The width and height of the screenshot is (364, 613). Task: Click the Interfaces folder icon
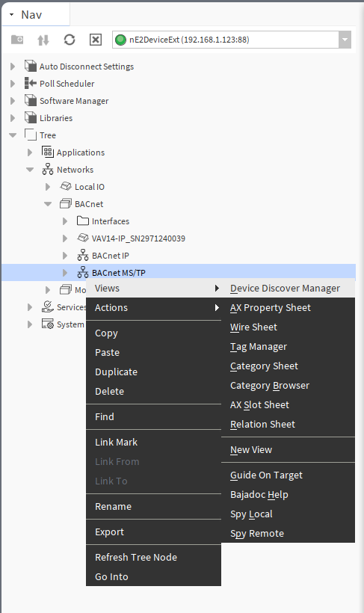coord(83,221)
